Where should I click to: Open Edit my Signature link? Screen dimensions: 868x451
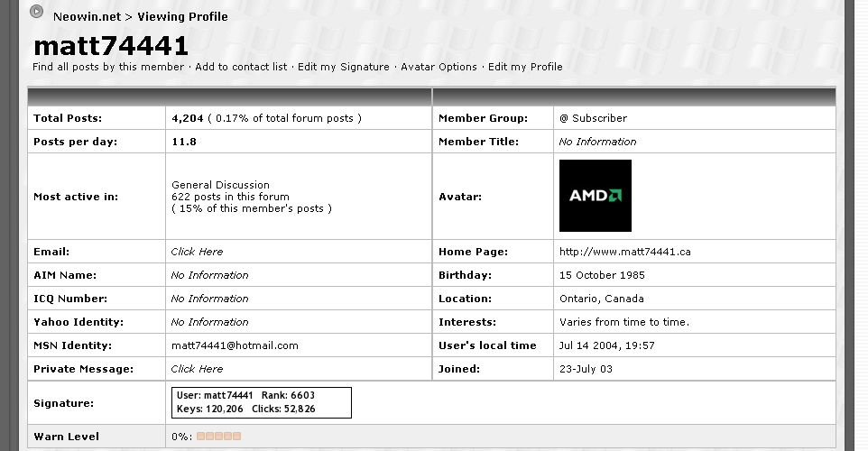344,67
